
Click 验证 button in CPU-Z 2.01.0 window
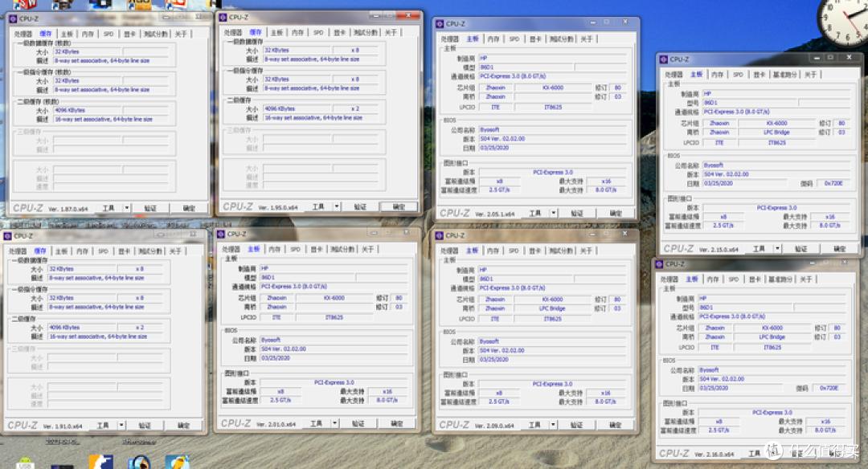click(358, 423)
